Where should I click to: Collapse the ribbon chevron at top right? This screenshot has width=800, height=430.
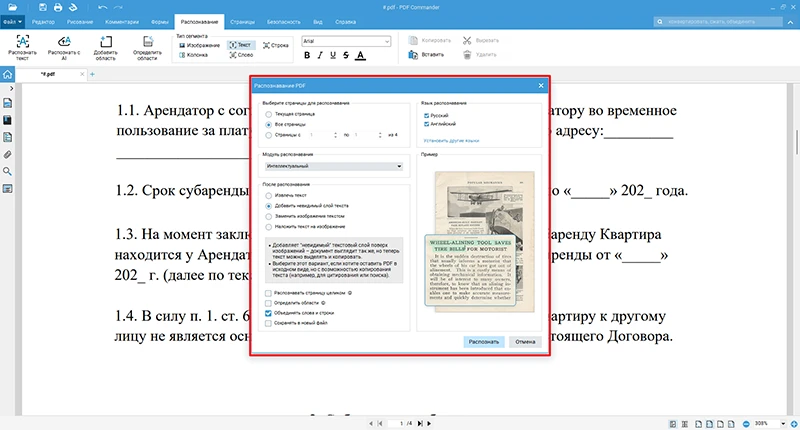[x=791, y=22]
